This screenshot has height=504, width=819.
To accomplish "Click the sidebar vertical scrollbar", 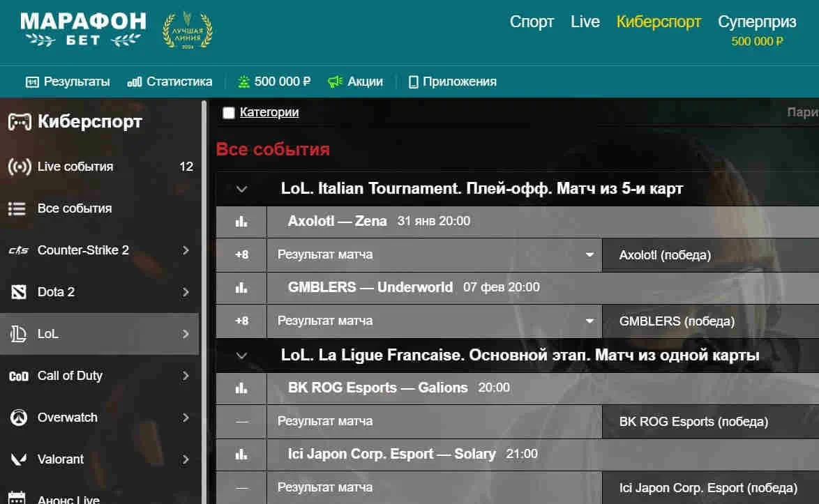I will [204, 302].
